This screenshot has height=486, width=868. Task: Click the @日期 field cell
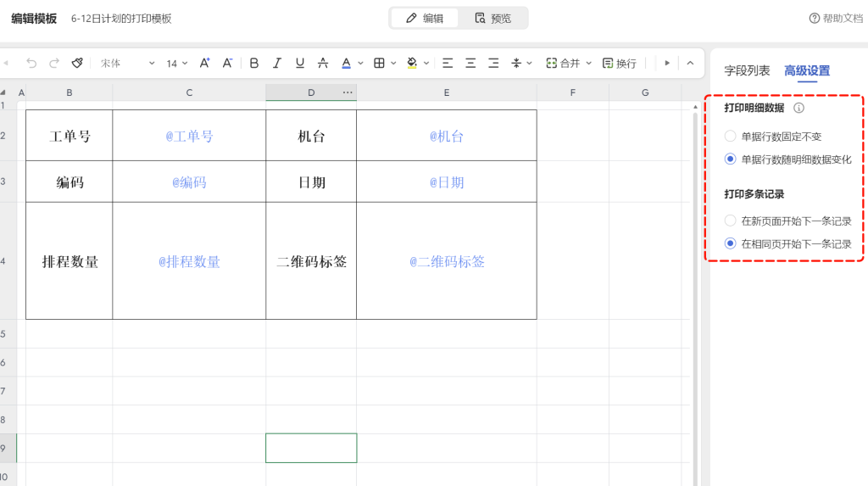447,182
